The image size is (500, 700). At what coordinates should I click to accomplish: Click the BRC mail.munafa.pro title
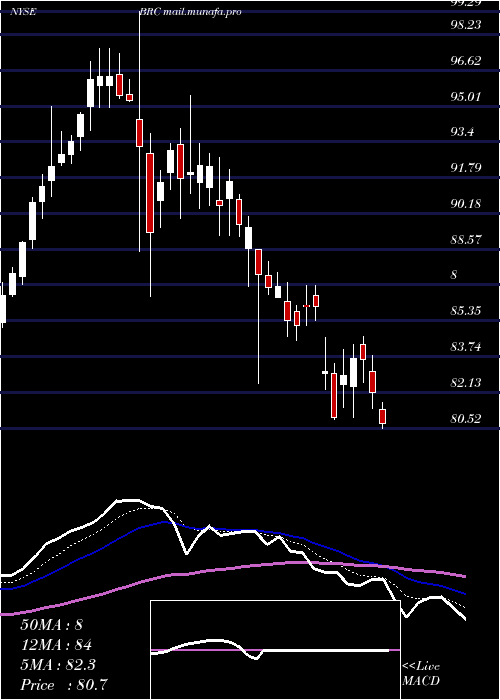(191, 12)
